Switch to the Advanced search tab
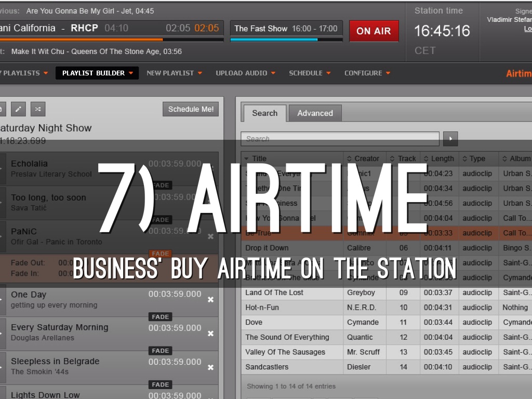The height and width of the screenshot is (399, 532). pos(315,113)
